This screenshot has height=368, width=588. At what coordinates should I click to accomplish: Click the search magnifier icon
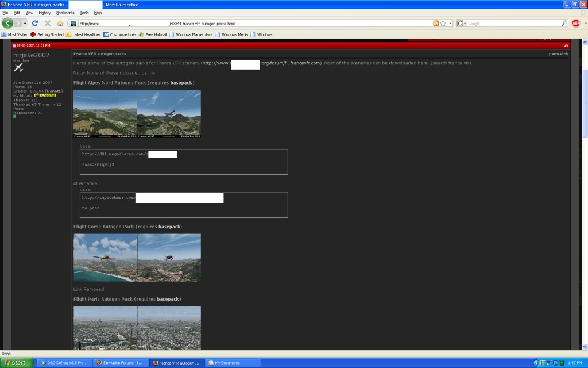point(564,24)
